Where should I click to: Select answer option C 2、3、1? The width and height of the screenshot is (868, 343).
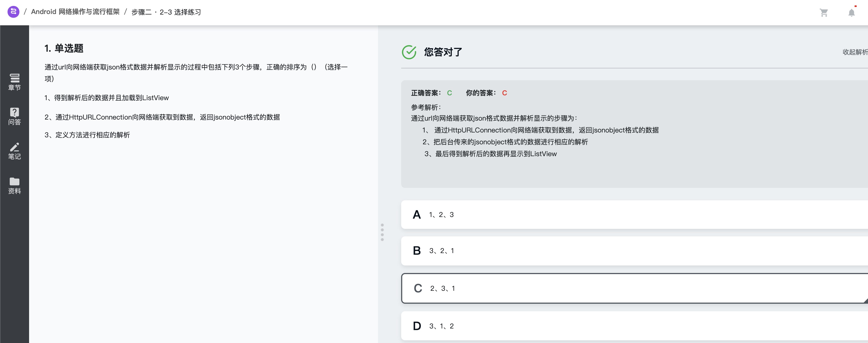point(635,288)
